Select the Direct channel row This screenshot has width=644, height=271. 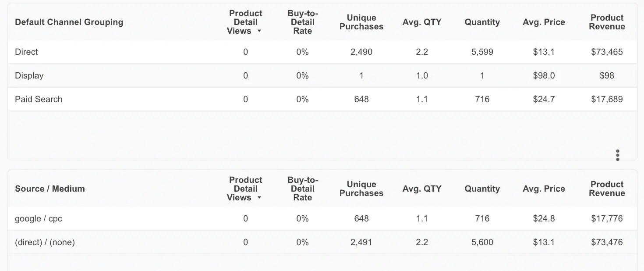(322, 52)
